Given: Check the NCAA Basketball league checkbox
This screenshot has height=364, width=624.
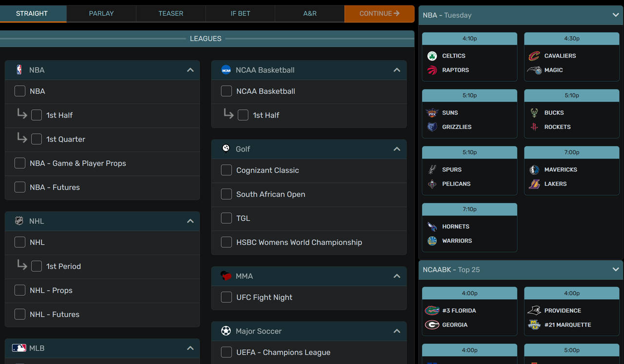Looking at the screenshot, I should click(x=227, y=91).
